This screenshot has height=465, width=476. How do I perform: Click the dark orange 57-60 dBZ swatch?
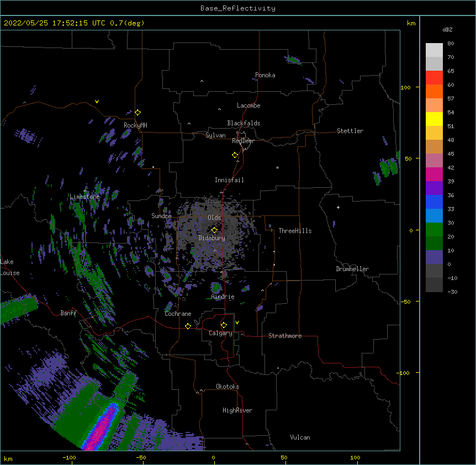[434, 91]
